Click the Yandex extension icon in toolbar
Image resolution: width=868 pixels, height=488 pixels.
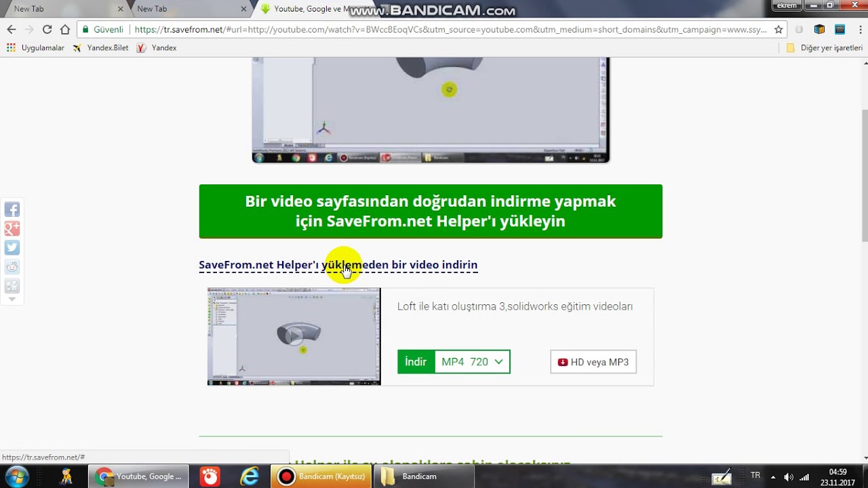pyautogui.click(x=799, y=29)
